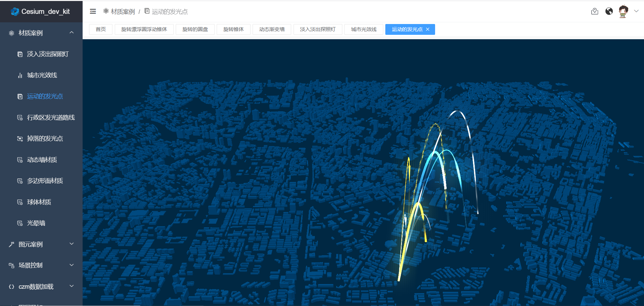Viewport: 644px width, 306px height.
Task: Click the braces icon beside czm数据加载
Action: point(12,287)
